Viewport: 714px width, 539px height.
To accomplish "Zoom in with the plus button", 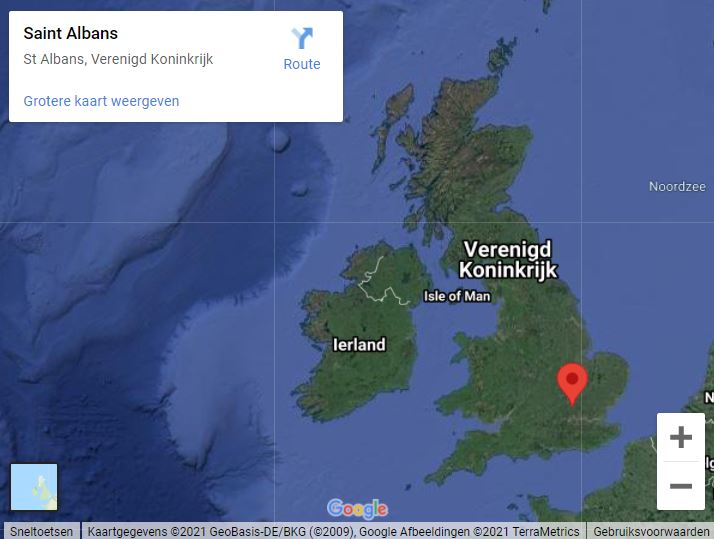I will (681, 437).
